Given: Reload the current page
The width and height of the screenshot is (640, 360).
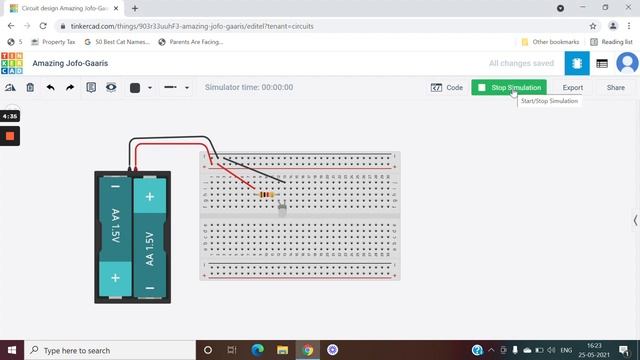Looking at the screenshot, I should pos(43,26).
